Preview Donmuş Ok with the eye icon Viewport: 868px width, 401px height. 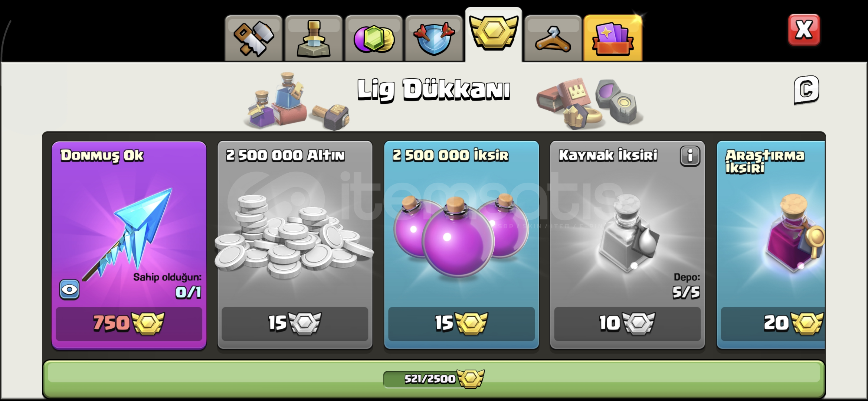tap(69, 290)
